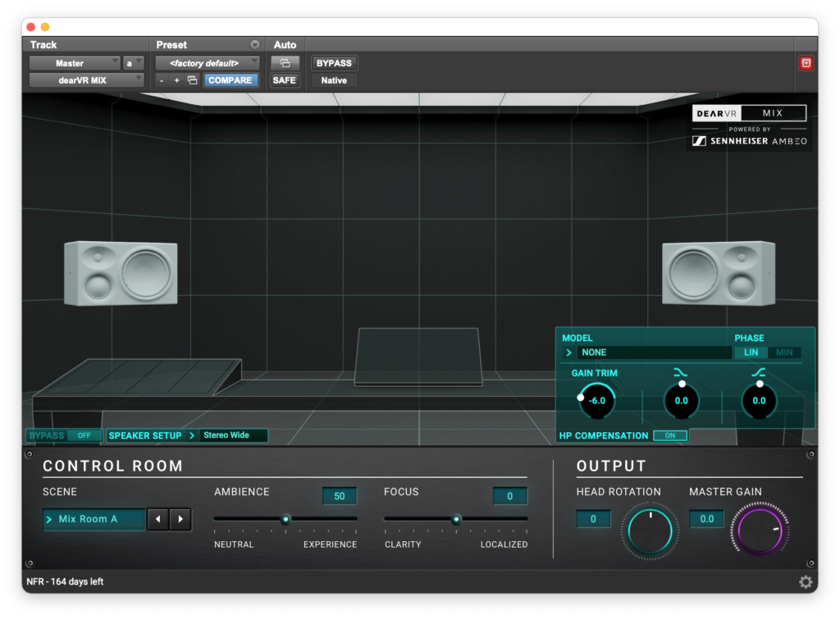The height and width of the screenshot is (619, 840).
Task: Toggle the plugin BYPASS OFF switch
Action: [x=84, y=435]
